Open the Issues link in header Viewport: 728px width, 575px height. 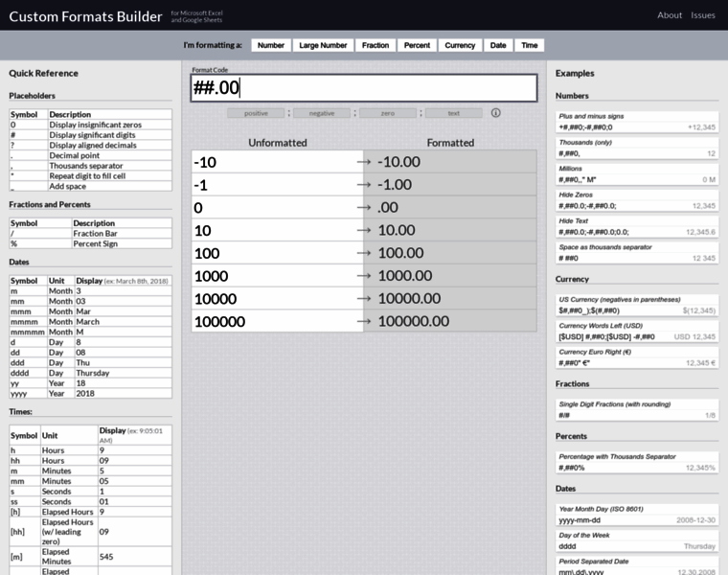(703, 15)
